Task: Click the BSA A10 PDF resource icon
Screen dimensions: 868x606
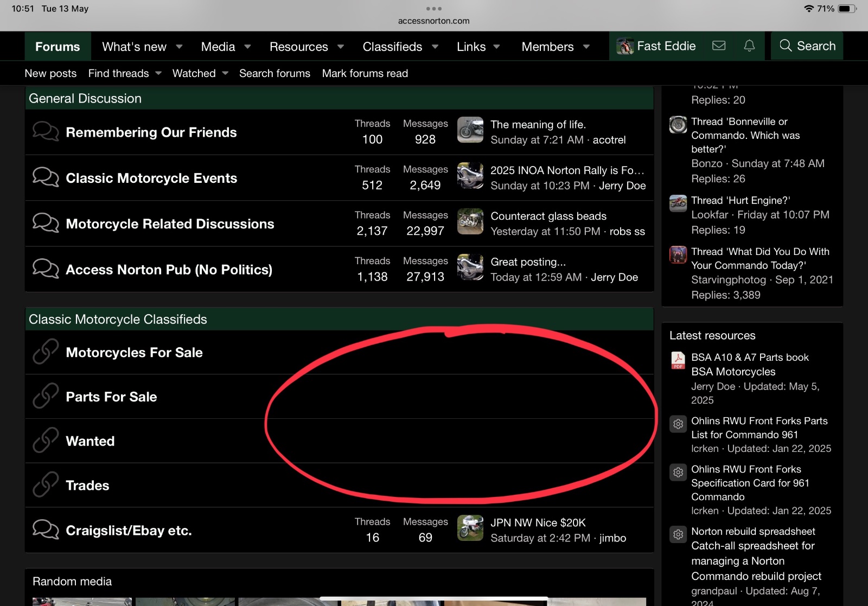Action: 678,360
